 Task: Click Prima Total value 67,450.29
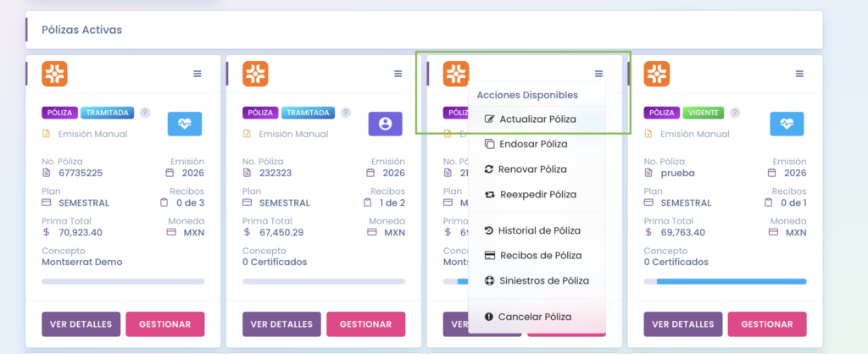[281, 232]
